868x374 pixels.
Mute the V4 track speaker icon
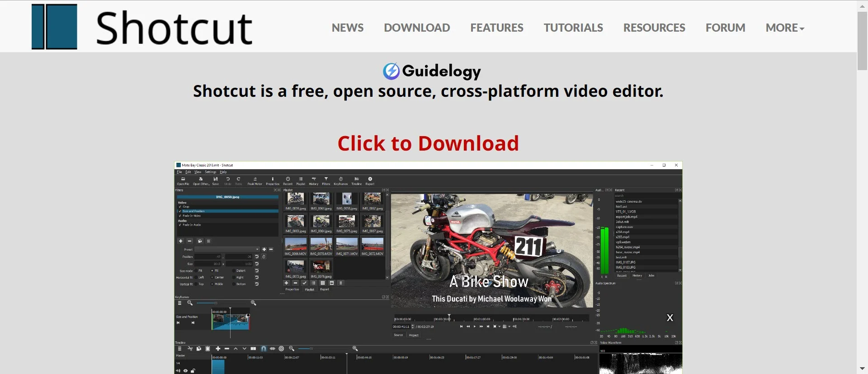(178, 371)
